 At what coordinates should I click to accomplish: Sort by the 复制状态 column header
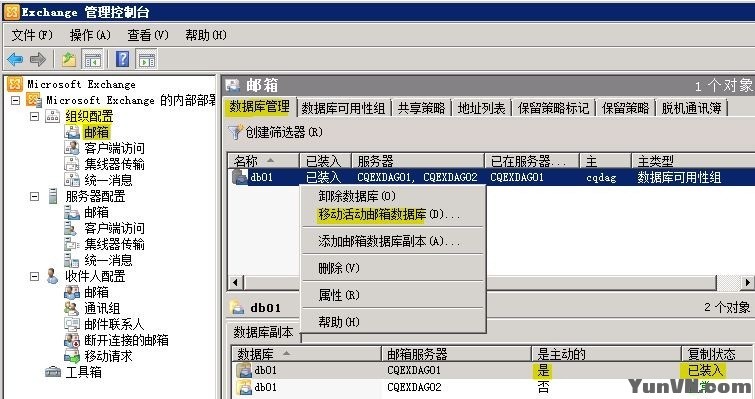pos(716,354)
